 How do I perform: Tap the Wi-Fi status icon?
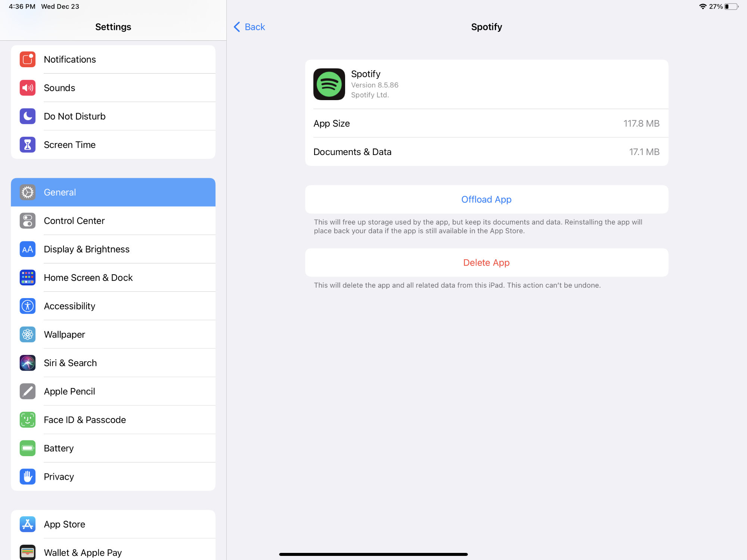click(703, 6)
